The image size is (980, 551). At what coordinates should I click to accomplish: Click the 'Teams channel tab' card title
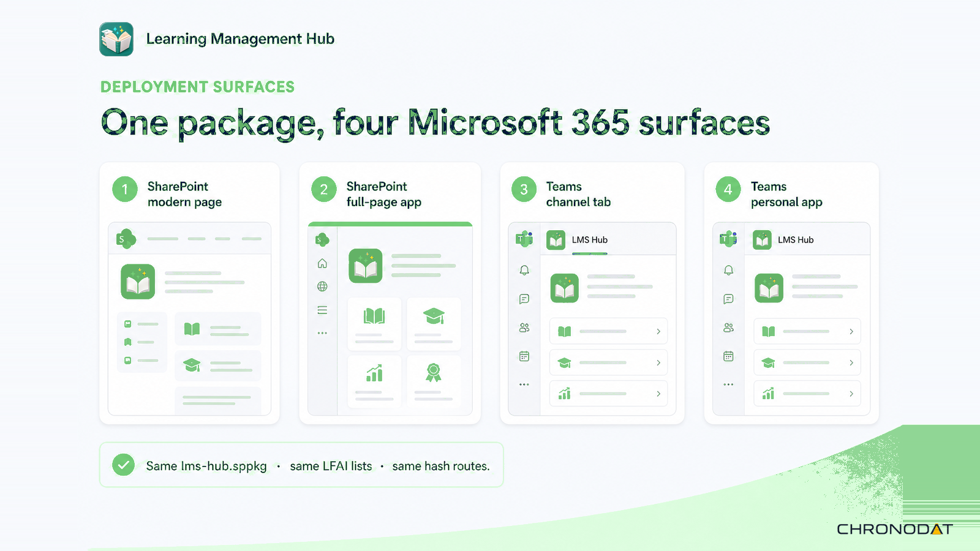pos(578,194)
